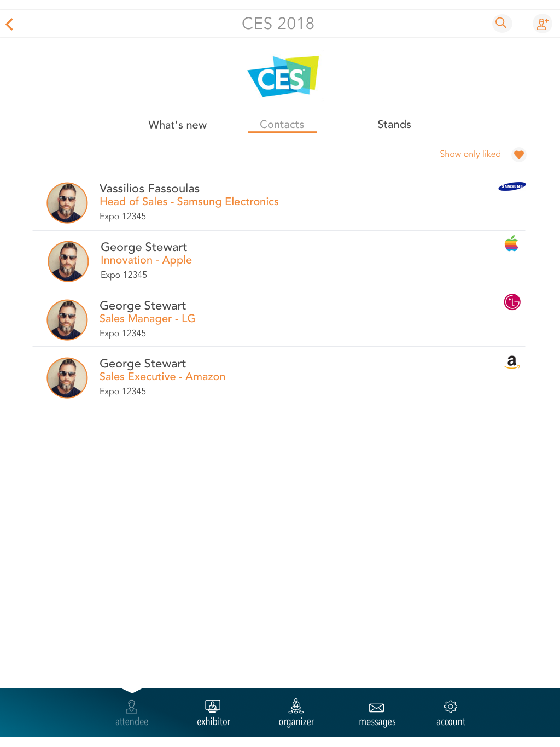Switch to the What's new tab
This screenshot has width=560, height=747.
click(178, 125)
